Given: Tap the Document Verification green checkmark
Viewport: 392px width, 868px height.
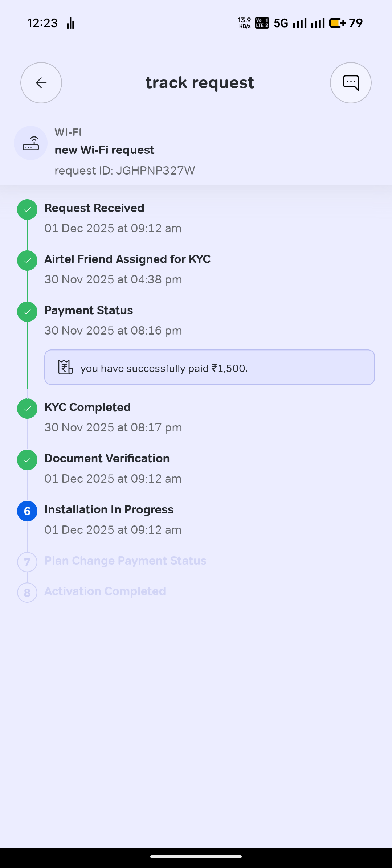Looking at the screenshot, I should click(x=27, y=460).
